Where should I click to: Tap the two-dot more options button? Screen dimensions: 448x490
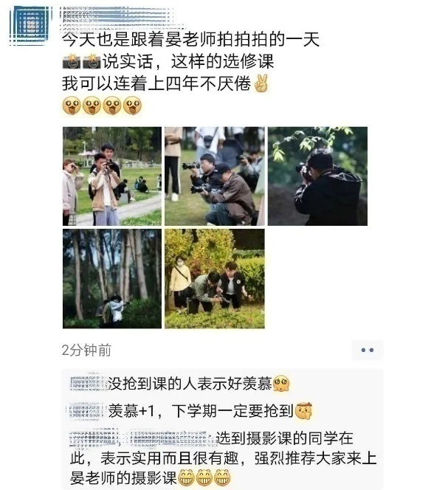coord(367,350)
